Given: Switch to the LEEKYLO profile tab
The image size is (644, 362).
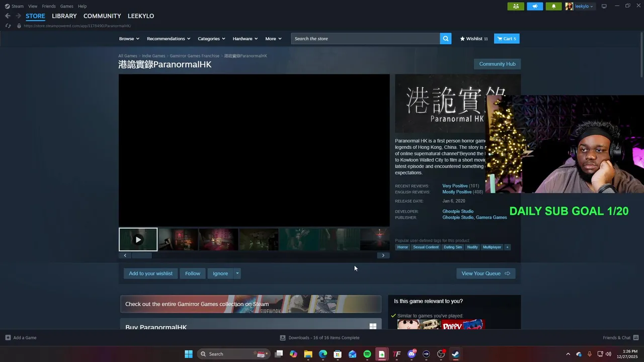Looking at the screenshot, I should pos(141,16).
